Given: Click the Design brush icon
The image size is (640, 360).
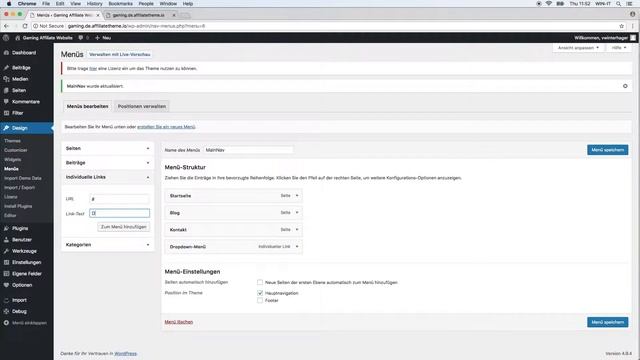Looking at the screenshot, I should point(6,128).
